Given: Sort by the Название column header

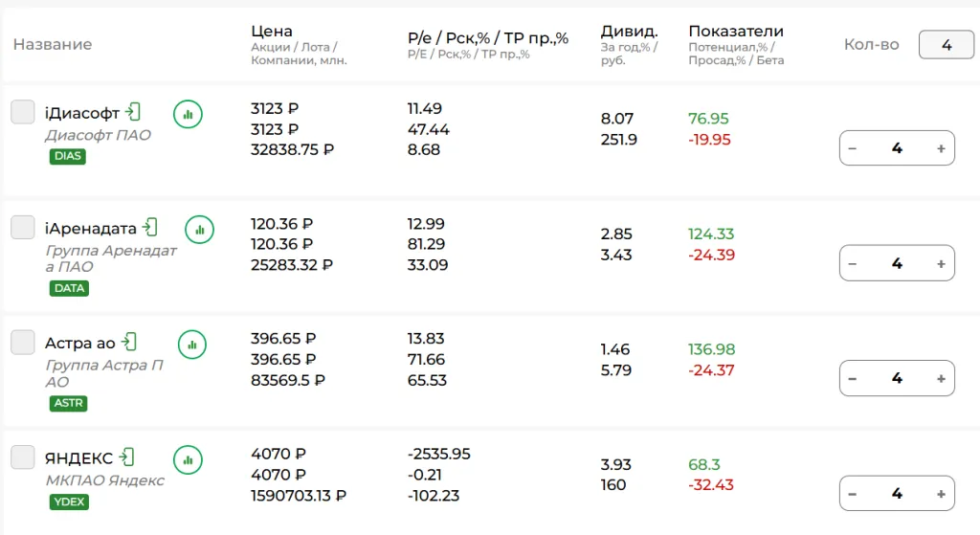Looking at the screenshot, I should click(53, 44).
